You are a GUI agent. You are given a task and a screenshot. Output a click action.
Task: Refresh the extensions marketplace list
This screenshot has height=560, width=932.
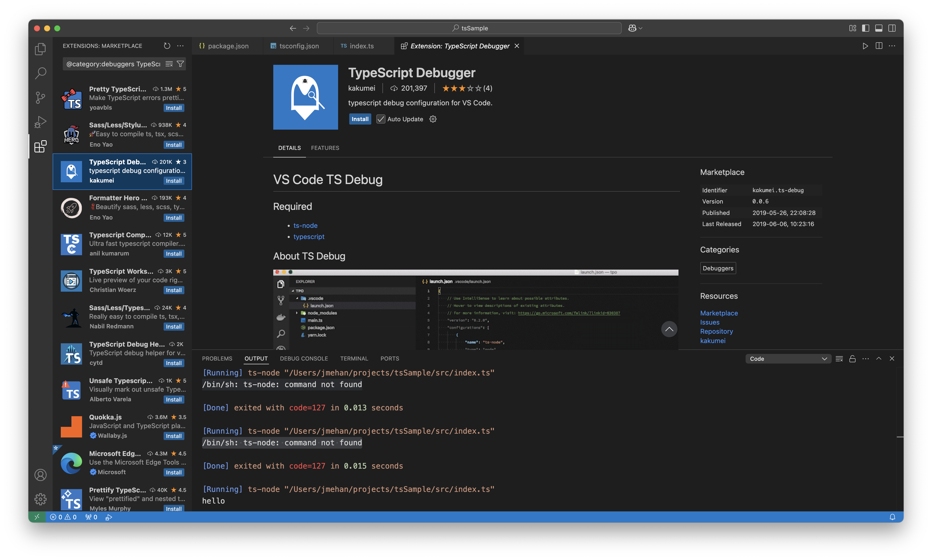(167, 46)
